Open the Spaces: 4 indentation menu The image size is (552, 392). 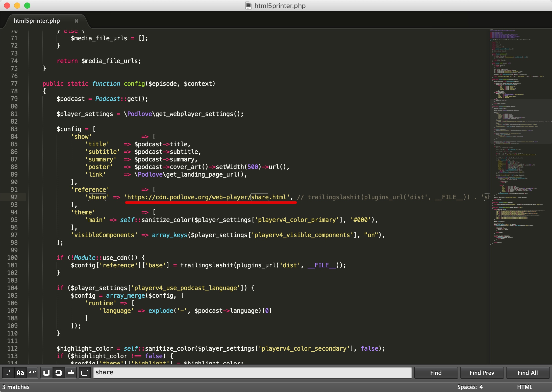(470, 387)
